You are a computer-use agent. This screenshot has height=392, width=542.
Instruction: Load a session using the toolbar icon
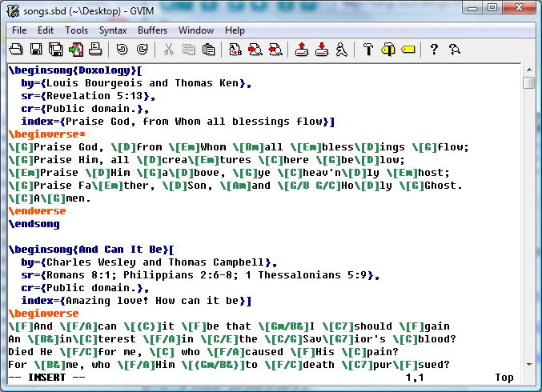(302, 50)
